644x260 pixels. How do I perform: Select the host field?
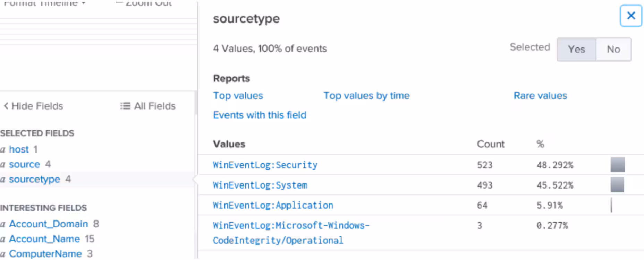click(x=19, y=149)
